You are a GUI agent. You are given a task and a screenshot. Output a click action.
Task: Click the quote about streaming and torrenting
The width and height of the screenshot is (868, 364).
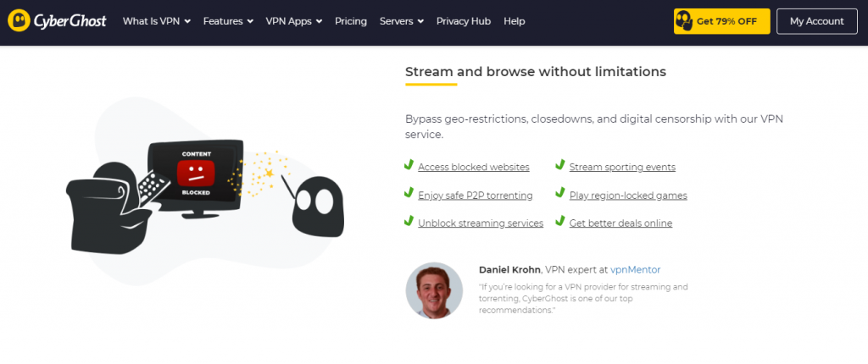583,299
